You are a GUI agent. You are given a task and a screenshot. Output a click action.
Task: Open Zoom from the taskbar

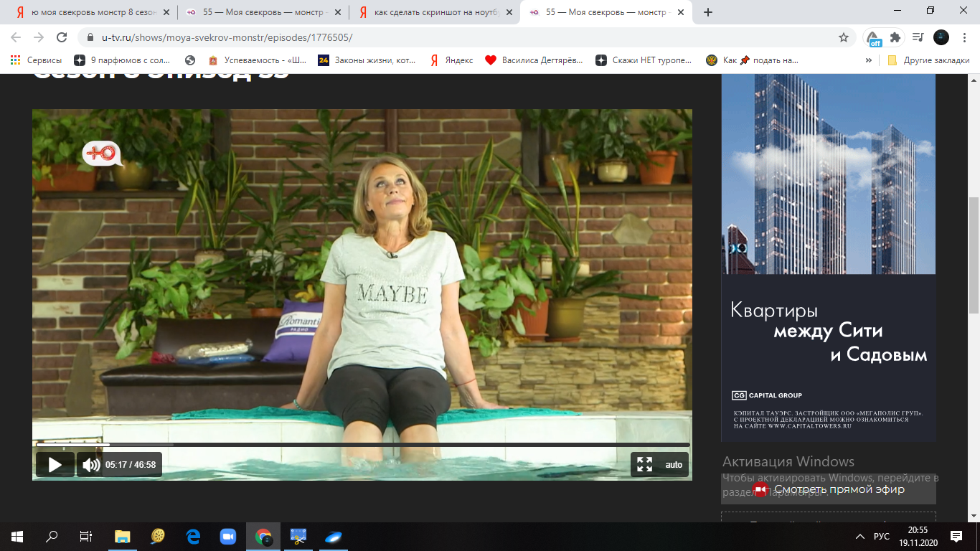[228, 536]
